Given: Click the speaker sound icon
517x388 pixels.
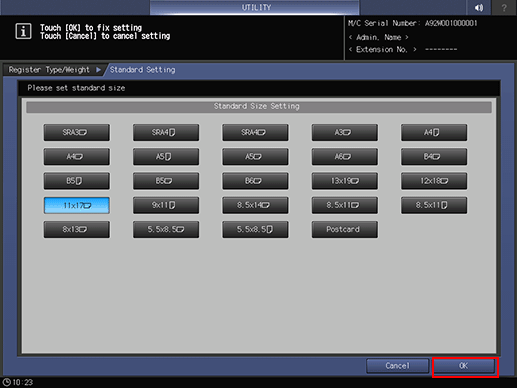Looking at the screenshot, I should coord(479,7).
